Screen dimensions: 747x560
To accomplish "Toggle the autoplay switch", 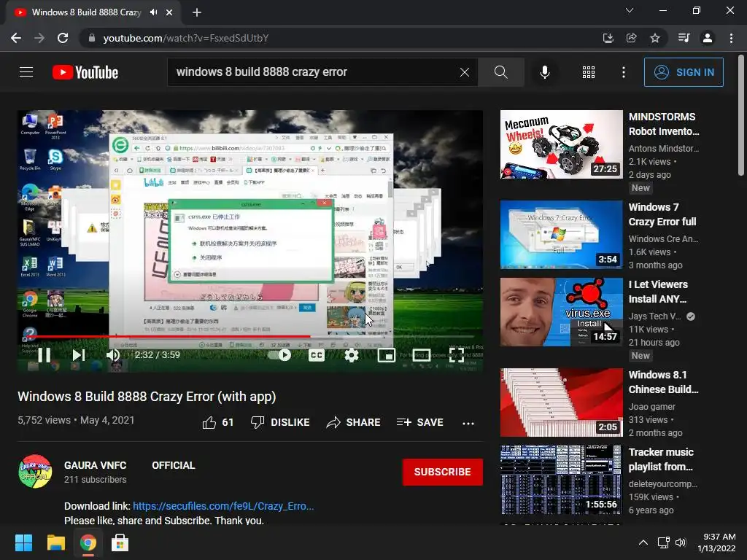I will pos(279,355).
